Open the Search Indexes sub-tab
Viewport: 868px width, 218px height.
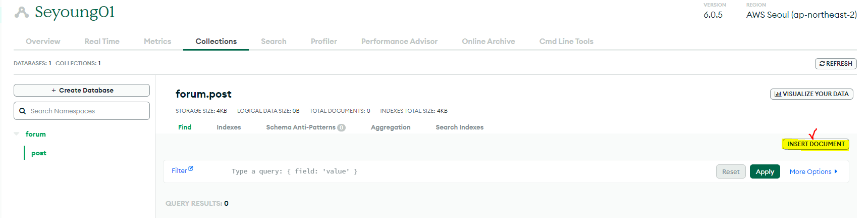pos(460,127)
